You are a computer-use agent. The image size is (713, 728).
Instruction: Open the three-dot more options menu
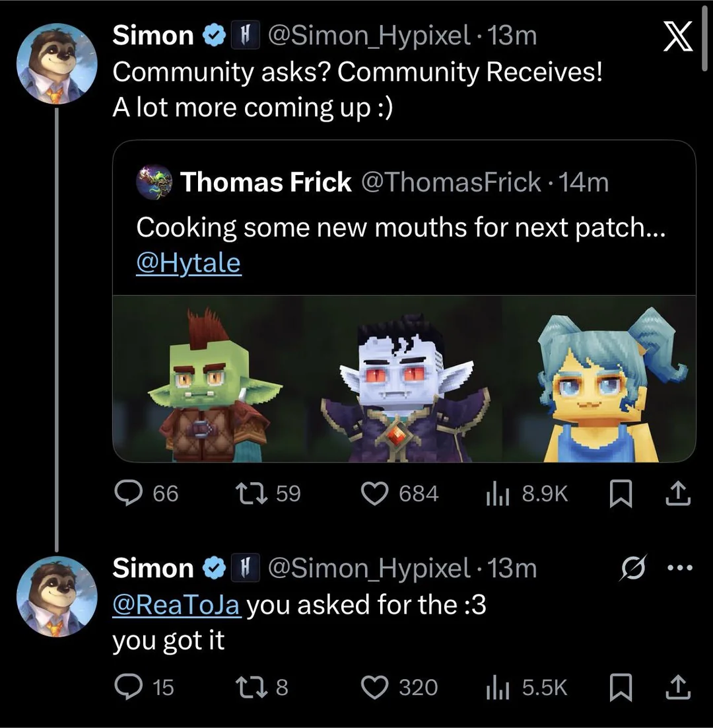[681, 568]
